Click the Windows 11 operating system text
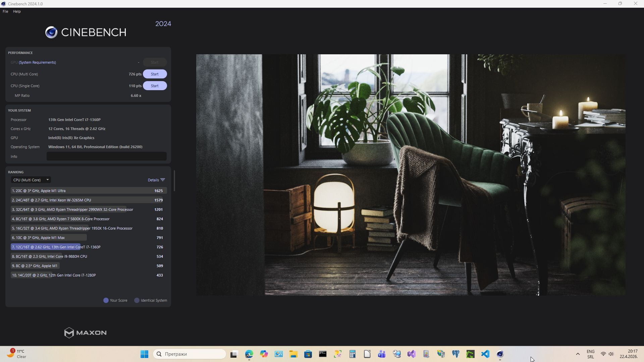The height and width of the screenshot is (362, 644). (95, 147)
